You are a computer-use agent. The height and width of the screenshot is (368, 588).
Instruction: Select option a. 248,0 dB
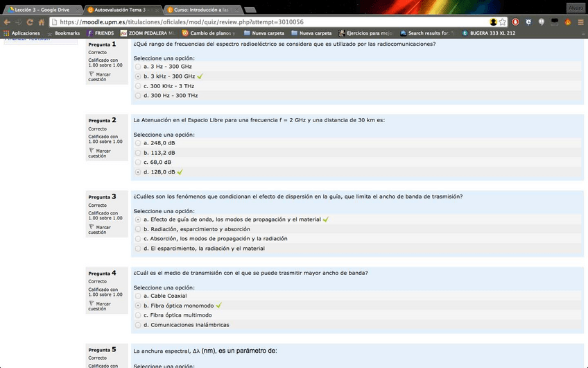138,143
